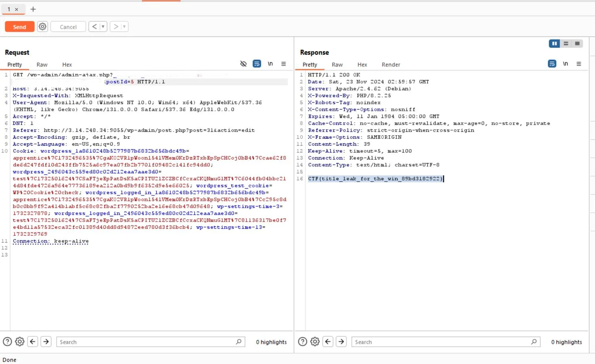
Task: Add a new Repeater tab
Action: pos(33,9)
